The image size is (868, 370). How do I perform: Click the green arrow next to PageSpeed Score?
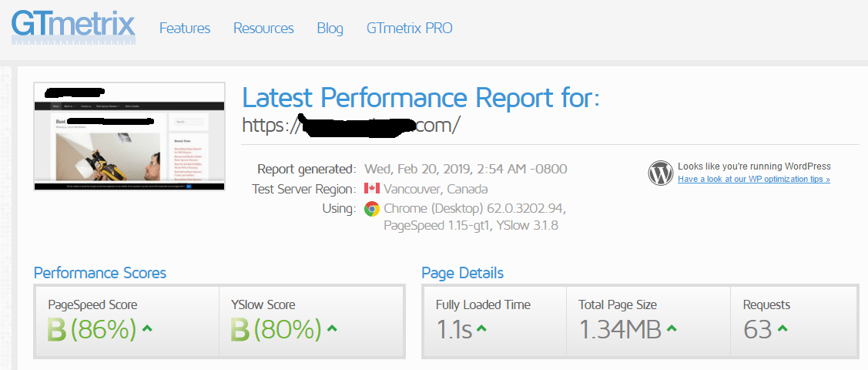(146, 328)
